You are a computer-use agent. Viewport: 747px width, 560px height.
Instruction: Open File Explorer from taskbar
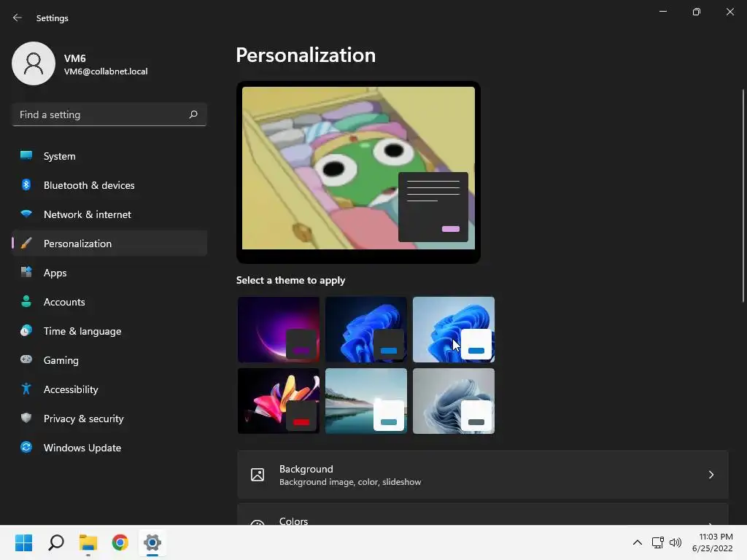click(88, 542)
